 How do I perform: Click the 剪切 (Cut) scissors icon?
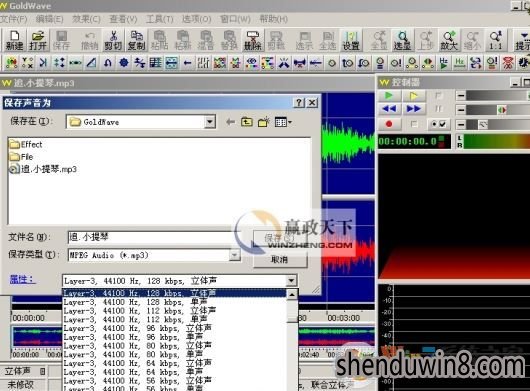[113, 41]
